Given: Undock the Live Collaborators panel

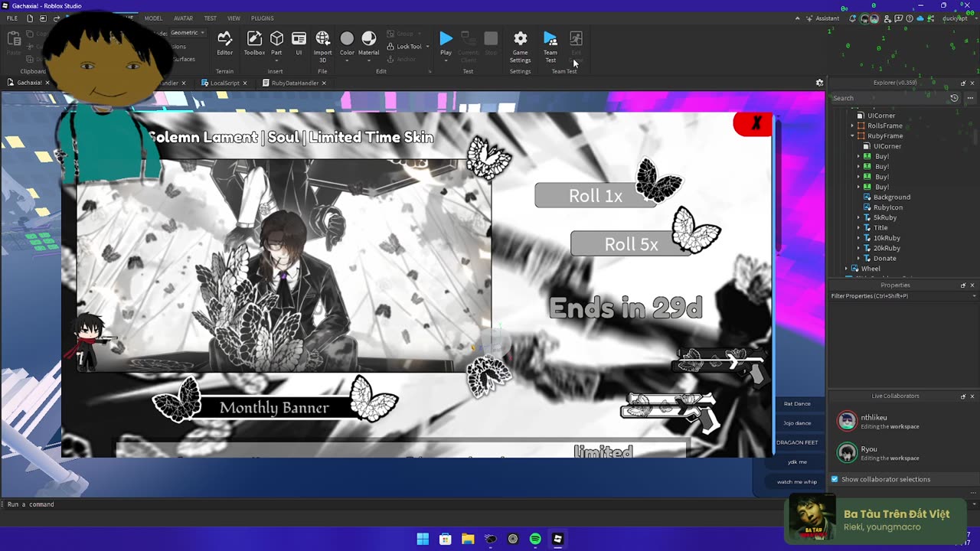Looking at the screenshot, I should (963, 396).
